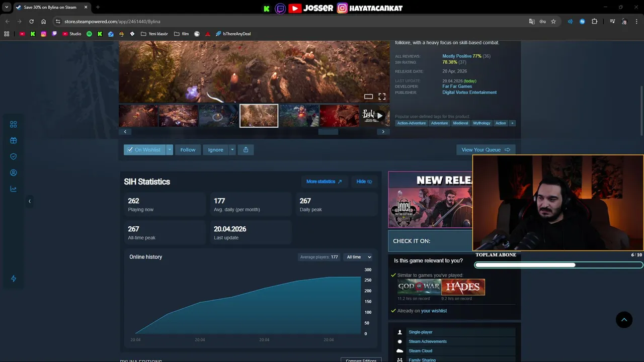Screen dimensions: 644x362
Task: Enter fullscreen on media viewer
Action: (382, 97)
